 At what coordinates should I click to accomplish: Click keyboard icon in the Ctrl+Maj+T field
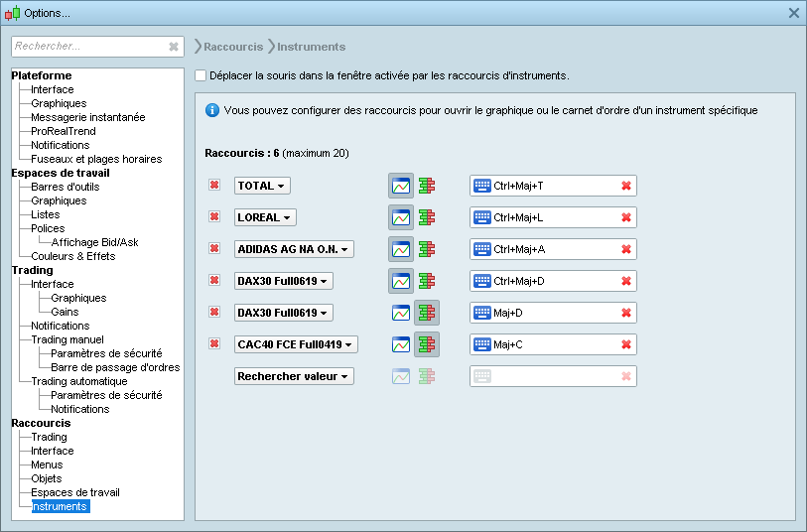(482, 186)
